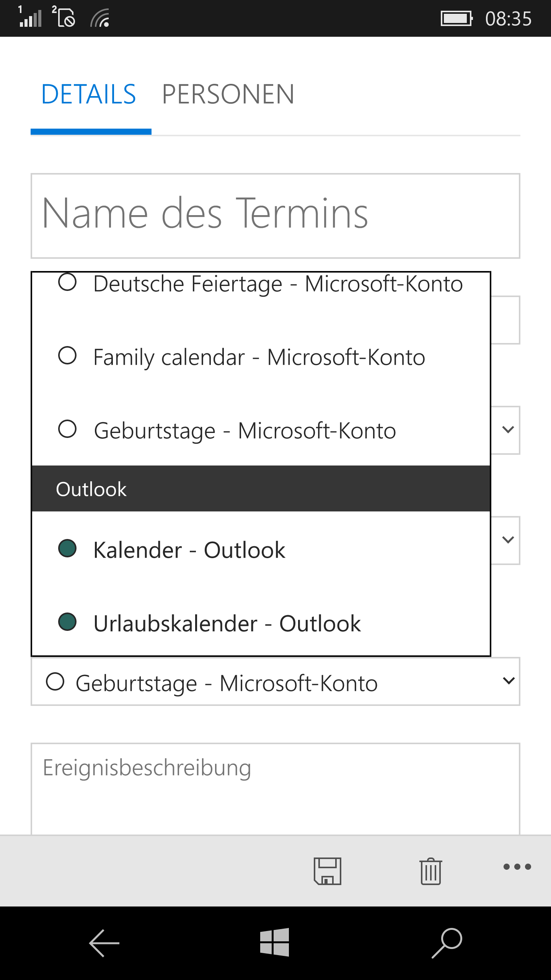
Task: Click the green Urlaubskalender color dot
Action: click(x=67, y=622)
